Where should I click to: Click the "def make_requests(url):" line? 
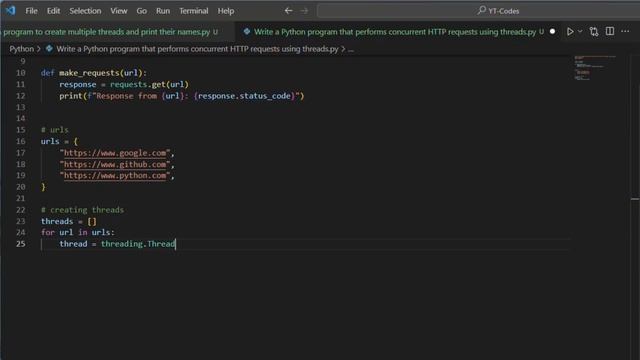tap(93, 73)
